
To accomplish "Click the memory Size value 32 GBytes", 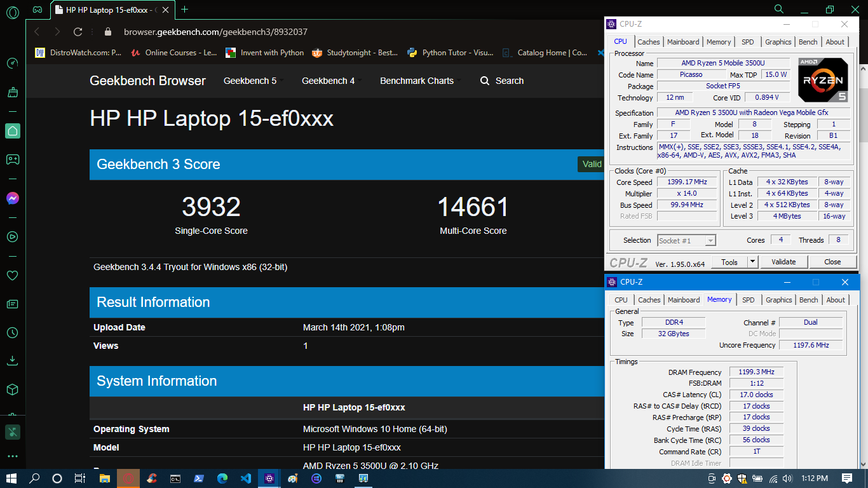I will click(673, 334).
